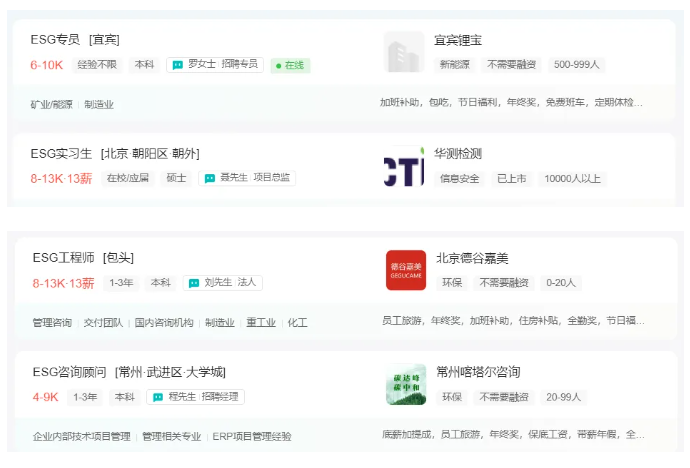Select the 矿业/能源 industry tag
The image size is (690, 468).
pyautogui.click(x=51, y=104)
